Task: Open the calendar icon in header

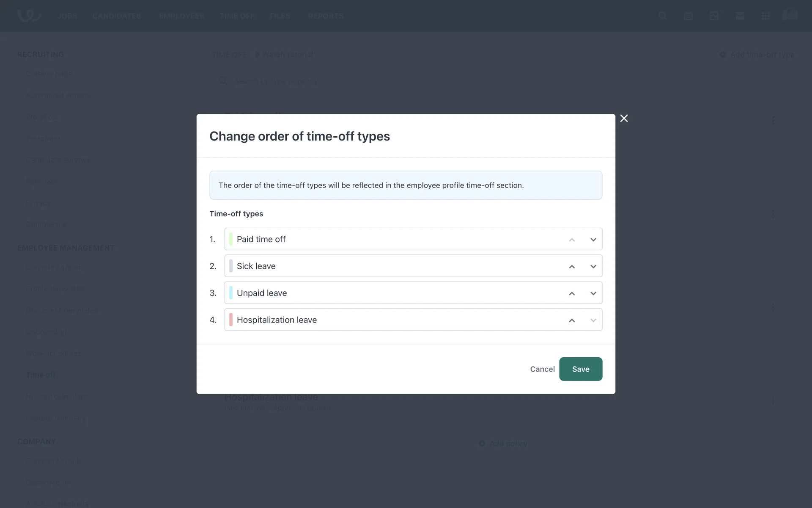Action: click(x=688, y=16)
